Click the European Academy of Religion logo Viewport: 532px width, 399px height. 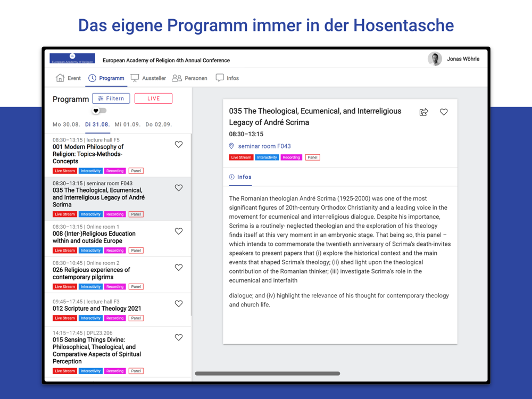point(72,59)
